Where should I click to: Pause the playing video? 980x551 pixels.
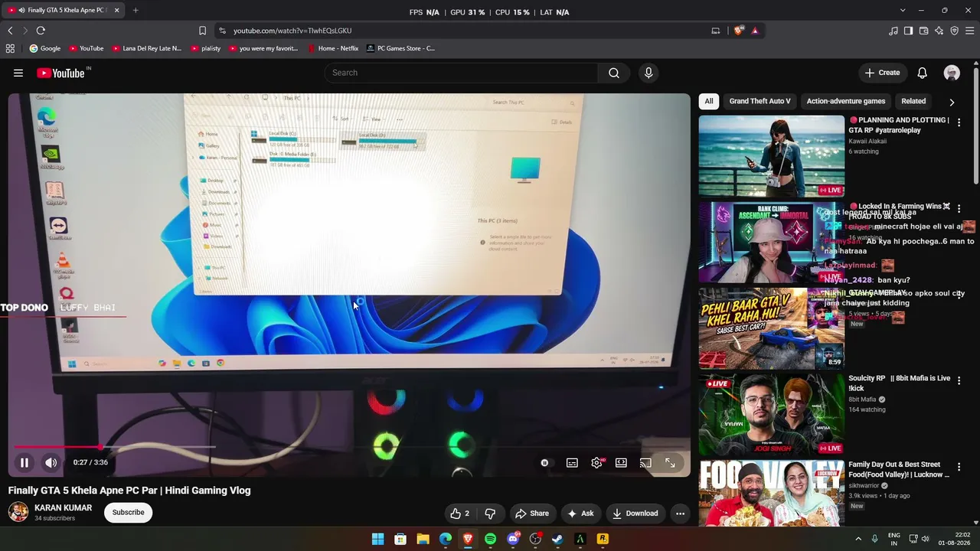coord(24,462)
